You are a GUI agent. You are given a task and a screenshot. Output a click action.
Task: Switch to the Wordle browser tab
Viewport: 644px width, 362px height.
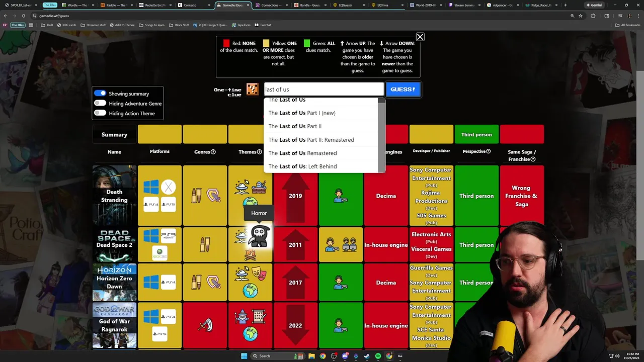[x=77, y=5]
